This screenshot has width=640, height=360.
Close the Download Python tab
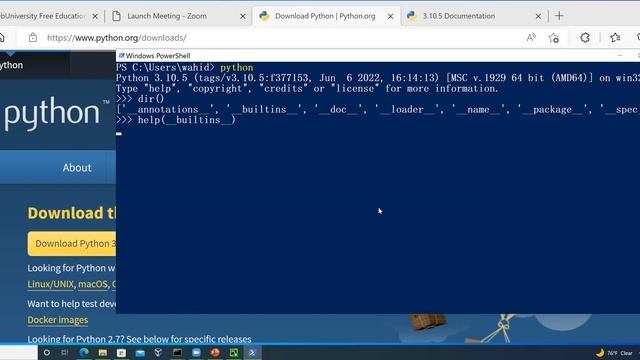point(390,16)
